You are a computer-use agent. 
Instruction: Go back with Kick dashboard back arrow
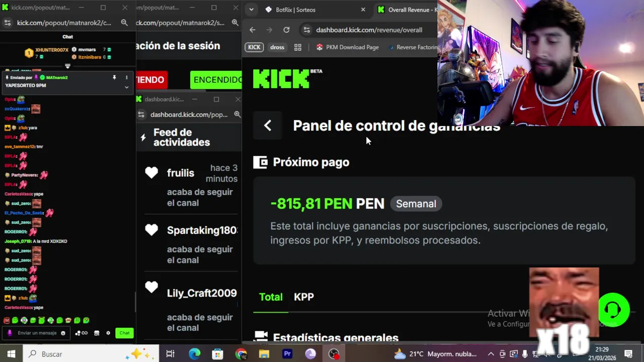(x=268, y=126)
